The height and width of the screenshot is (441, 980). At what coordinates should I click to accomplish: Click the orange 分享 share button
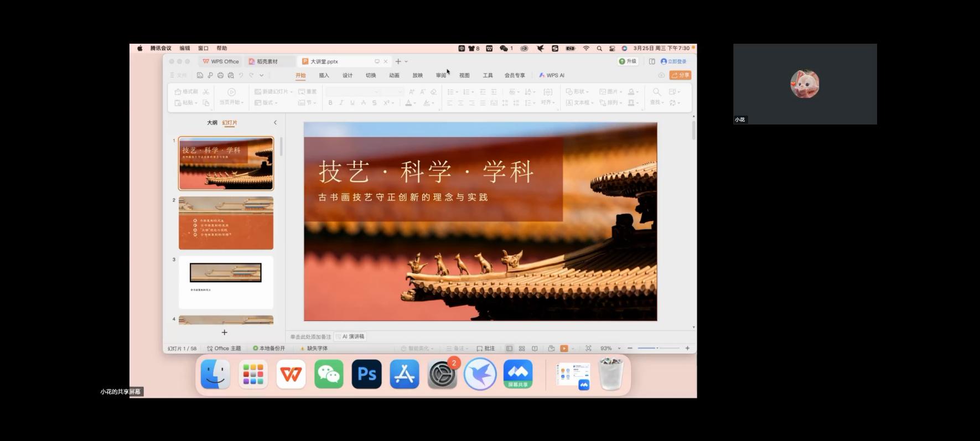[x=680, y=75]
